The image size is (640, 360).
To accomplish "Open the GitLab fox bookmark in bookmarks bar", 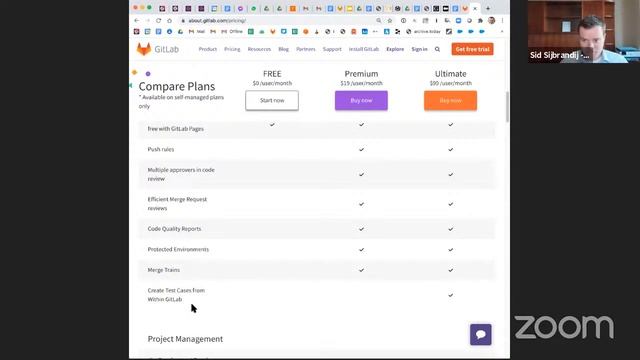I will click(x=273, y=31).
